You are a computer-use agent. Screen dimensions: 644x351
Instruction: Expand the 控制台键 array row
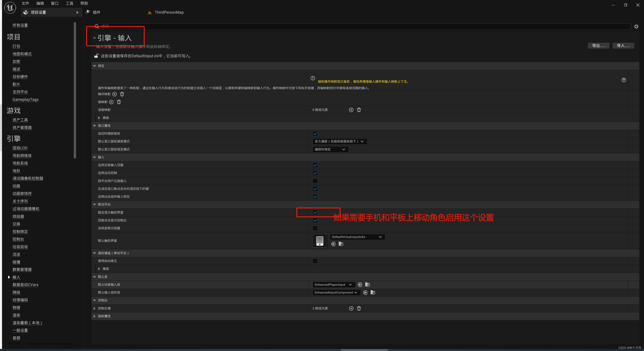[x=94, y=308]
